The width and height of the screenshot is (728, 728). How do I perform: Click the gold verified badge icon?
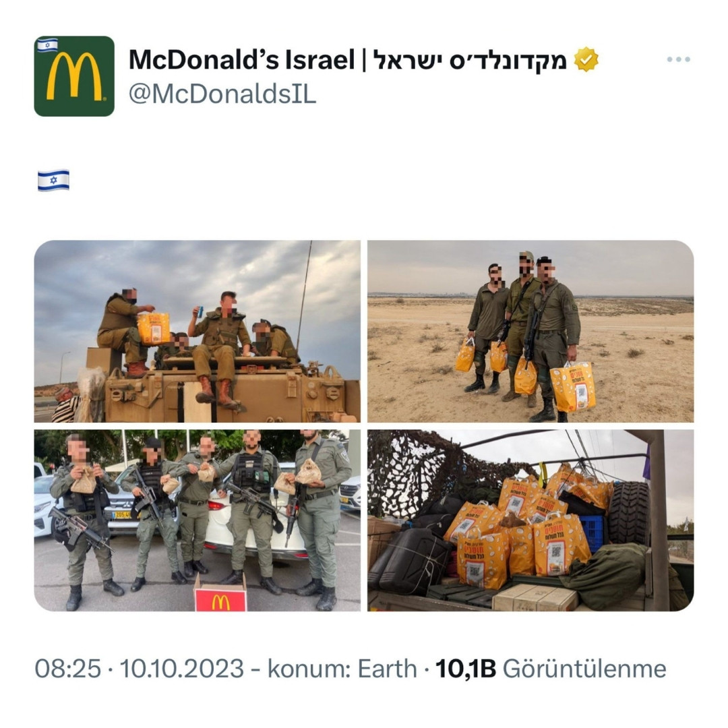[586, 59]
